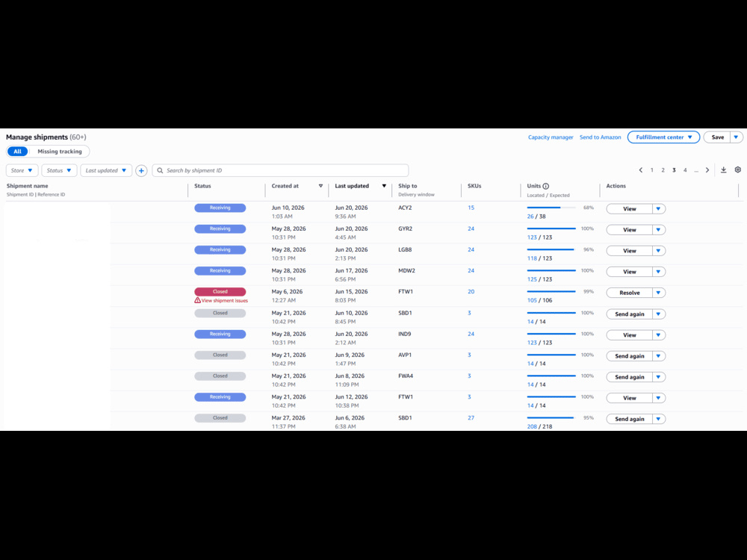Screen dimensions: 747x560
Task: Click the Send to Amazon link
Action: (x=601, y=137)
